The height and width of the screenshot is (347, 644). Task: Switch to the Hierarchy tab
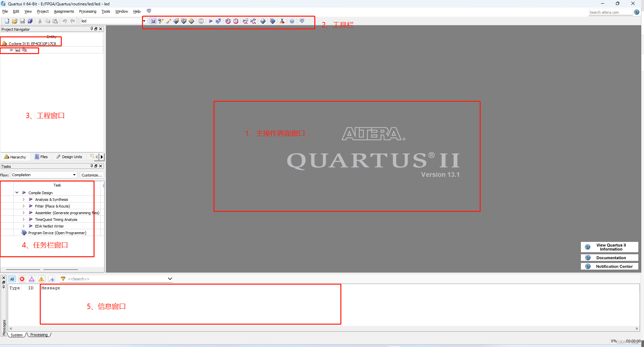(15, 157)
